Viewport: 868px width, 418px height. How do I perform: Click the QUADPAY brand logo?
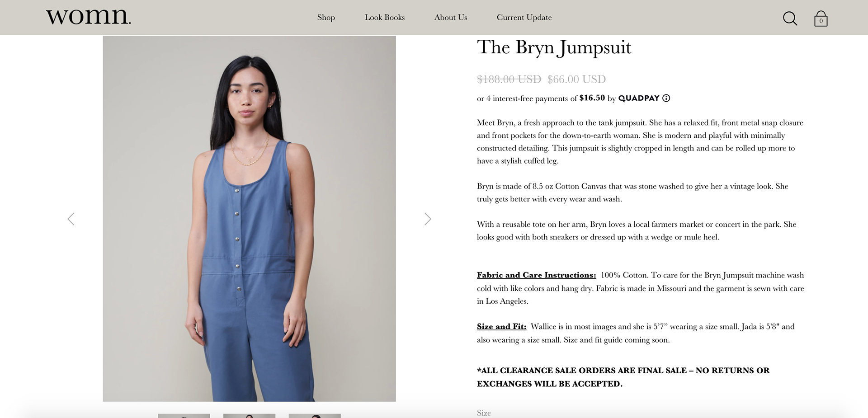tap(639, 98)
